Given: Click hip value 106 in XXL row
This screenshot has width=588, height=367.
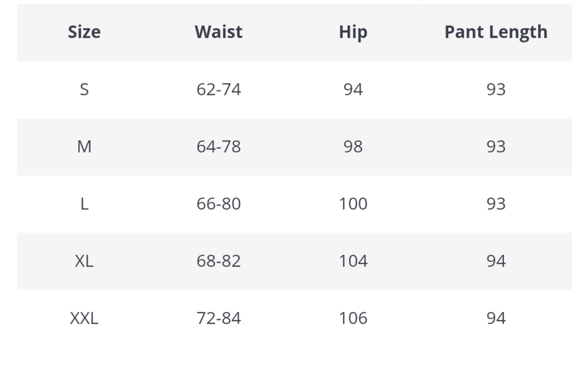Looking at the screenshot, I should coord(353,318).
